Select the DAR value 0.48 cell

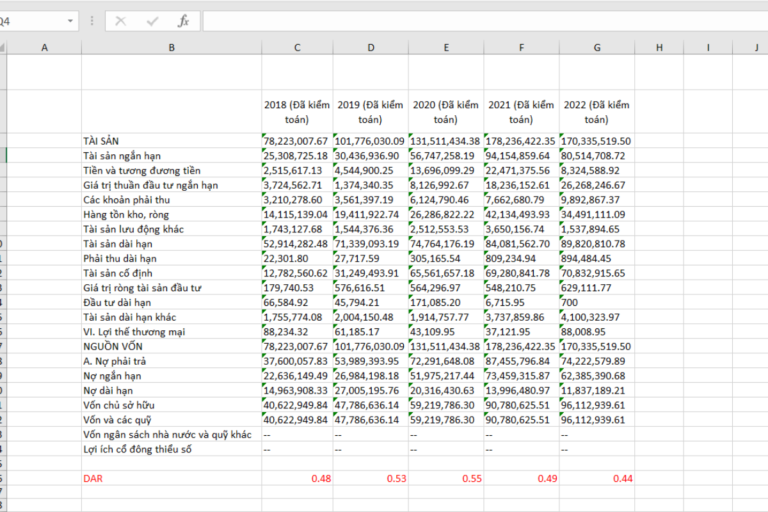[296, 479]
